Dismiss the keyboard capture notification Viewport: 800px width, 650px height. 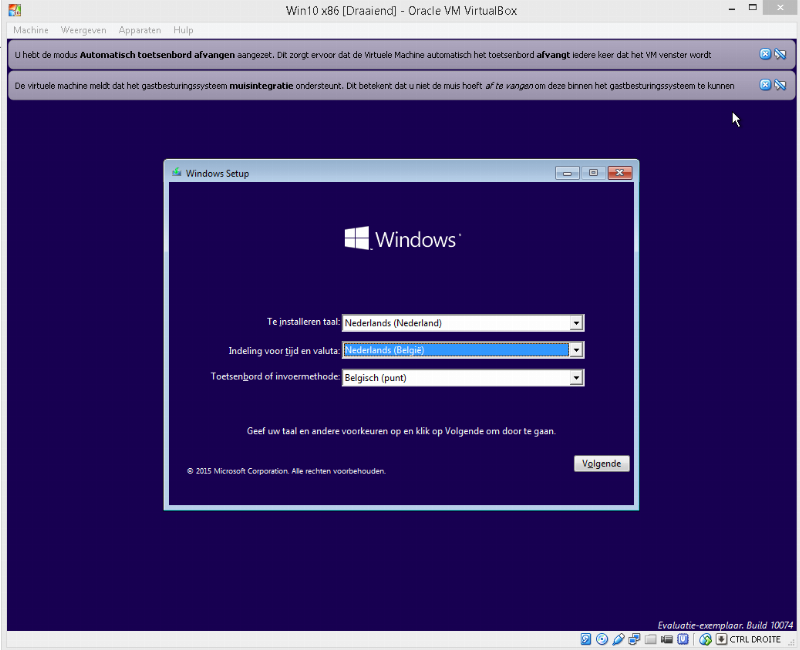click(x=765, y=54)
